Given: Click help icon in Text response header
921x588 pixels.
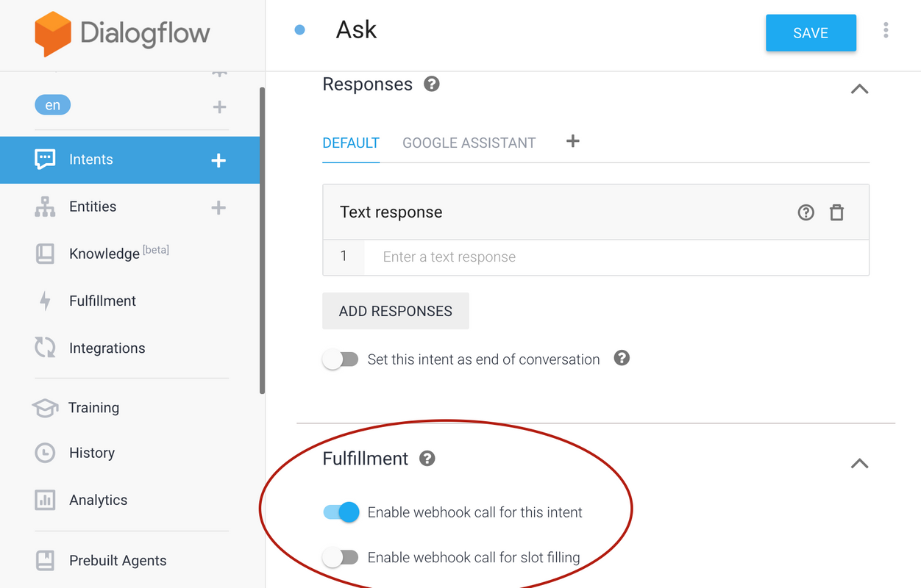Looking at the screenshot, I should (x=806, y=213).
